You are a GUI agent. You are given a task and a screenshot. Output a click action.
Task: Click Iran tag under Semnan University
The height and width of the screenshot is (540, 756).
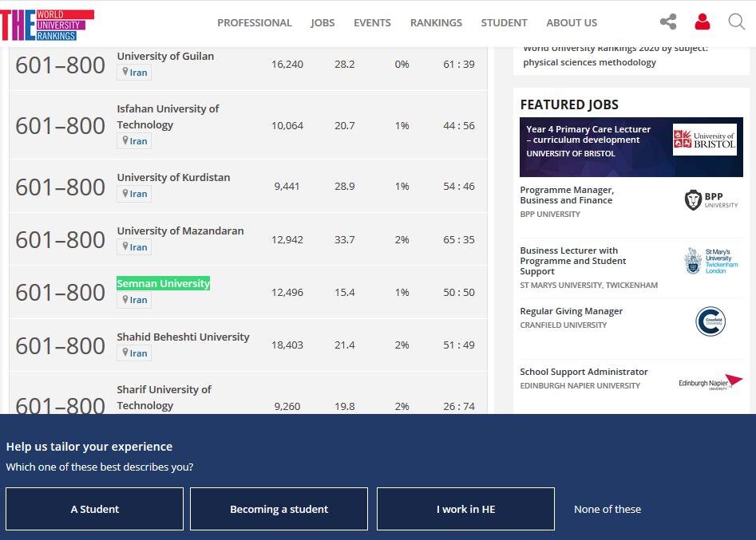tap(134, 300)
